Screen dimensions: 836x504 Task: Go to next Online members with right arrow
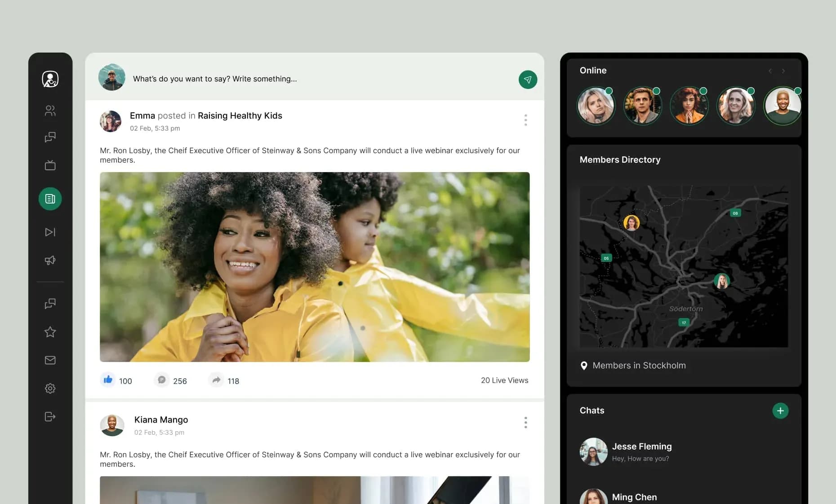[x=783, y=71]
